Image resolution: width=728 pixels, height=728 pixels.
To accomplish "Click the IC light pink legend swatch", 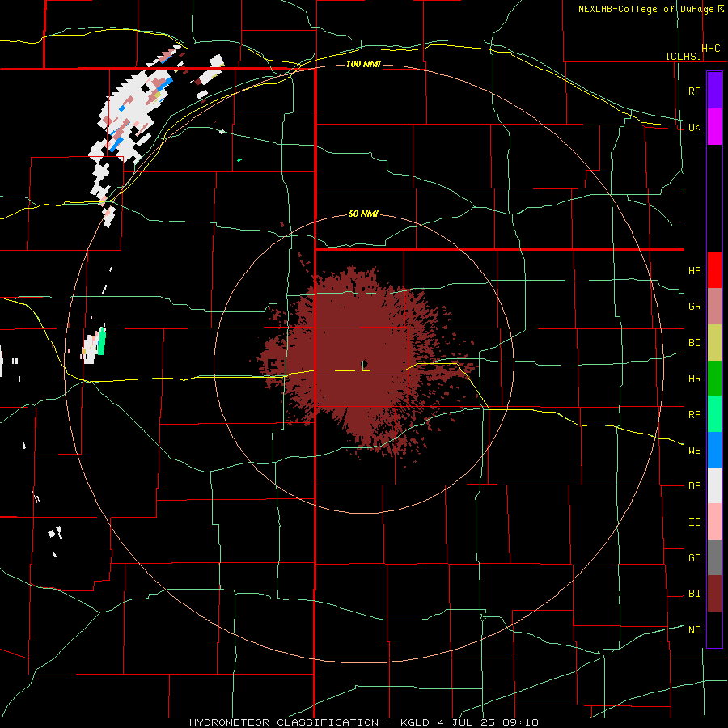I will pos(714,522).
